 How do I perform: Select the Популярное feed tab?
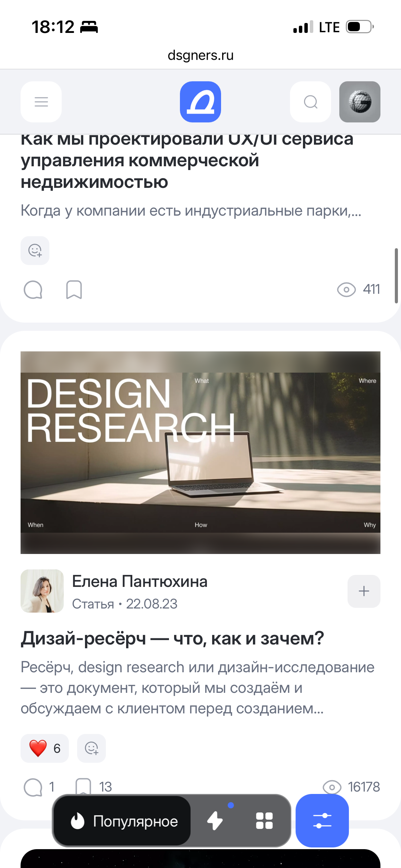(x=124, y=821)
